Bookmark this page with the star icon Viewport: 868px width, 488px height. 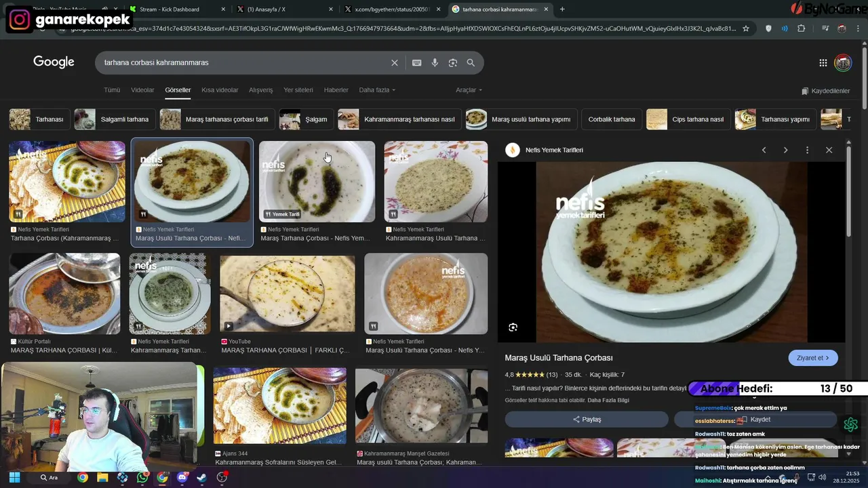click(x=746, y=28)
